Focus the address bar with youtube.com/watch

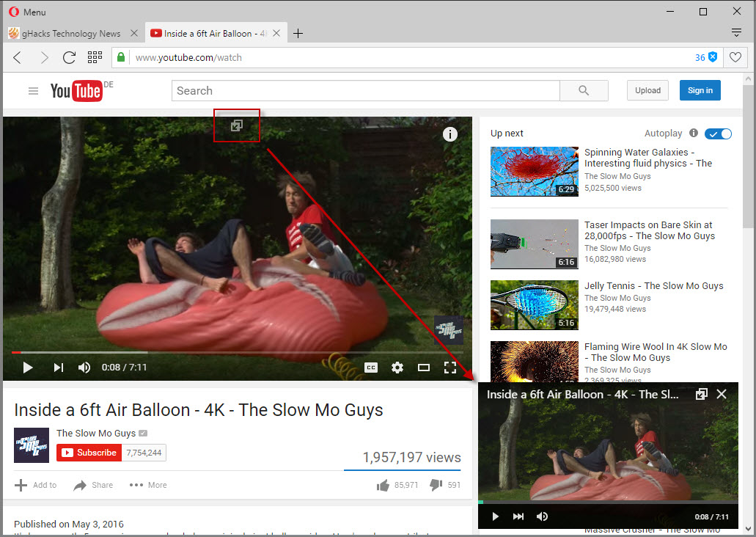click(410, 57)
